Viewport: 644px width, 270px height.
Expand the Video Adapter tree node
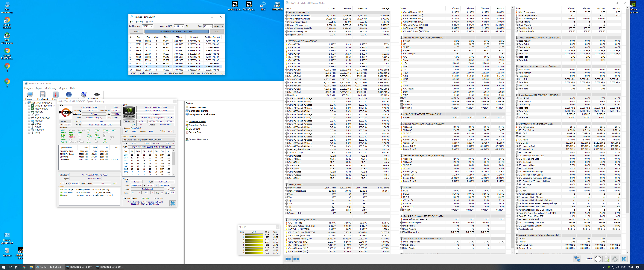29,118
